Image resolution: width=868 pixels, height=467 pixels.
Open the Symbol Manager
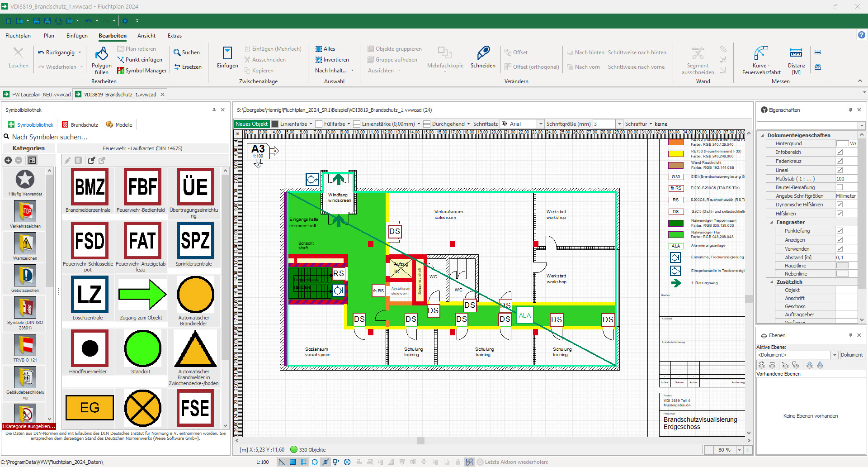pyautogui.click(x=142, y=71)
